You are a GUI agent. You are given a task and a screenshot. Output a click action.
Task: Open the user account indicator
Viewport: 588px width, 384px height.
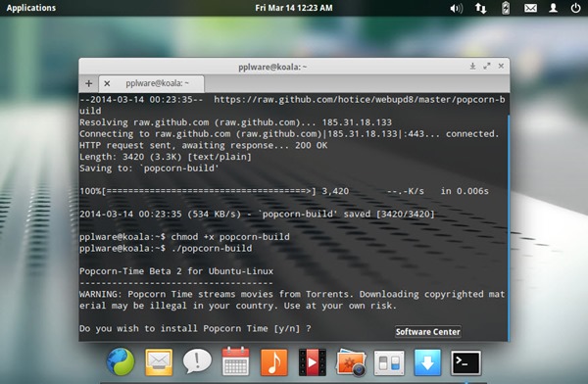[553, 8]
